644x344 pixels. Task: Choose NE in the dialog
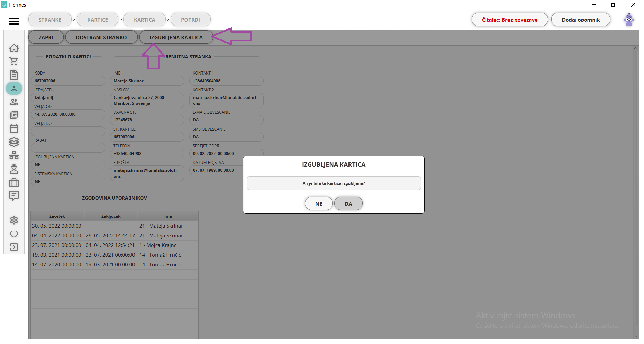click(x=319, y=204)
